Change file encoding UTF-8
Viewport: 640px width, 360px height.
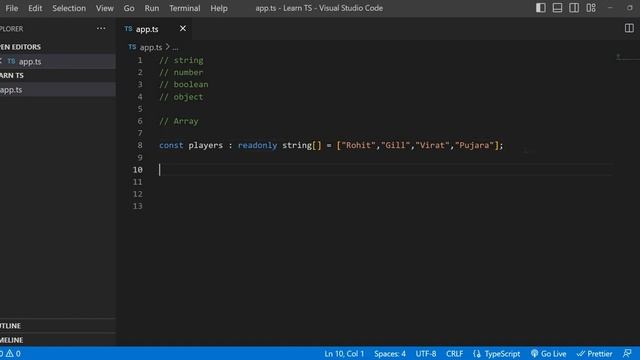pyautogui.click(x=426, y=354)
